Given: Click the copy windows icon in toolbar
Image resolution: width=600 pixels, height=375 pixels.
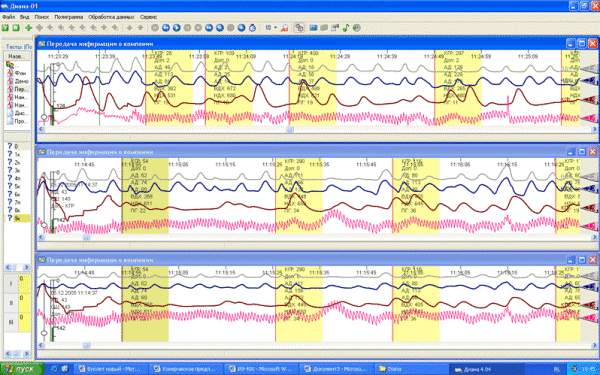Looking at the screenshot, I should coord(299,28).
